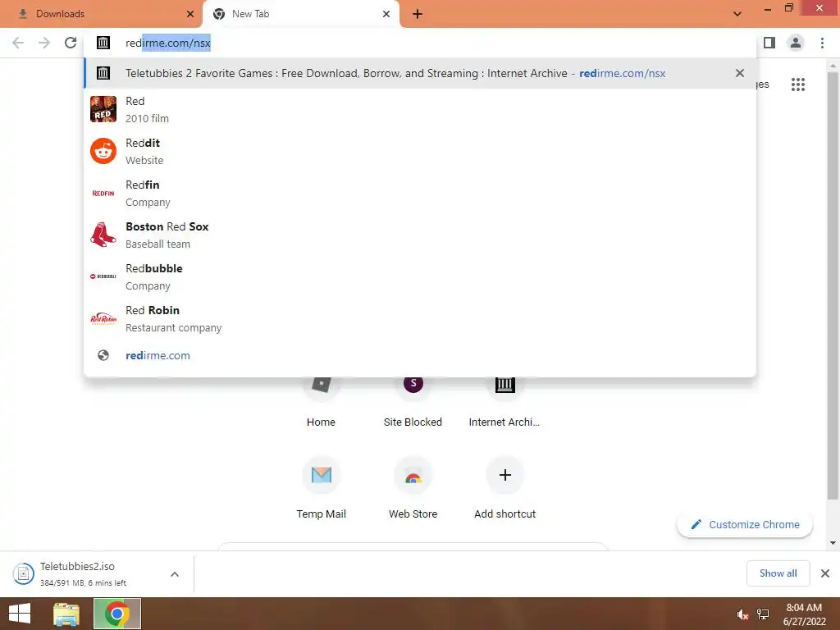Click the Redfin logo icon
The width and height of the screenshot is (840, 630).
pyautogui.click(x=103, y=193)
